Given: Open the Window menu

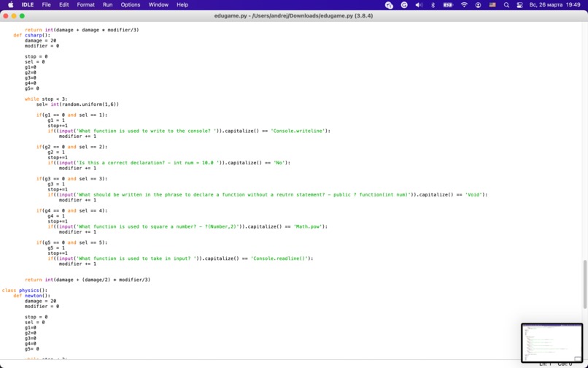Looking at the screenshot, I should [x=158, y=5].
